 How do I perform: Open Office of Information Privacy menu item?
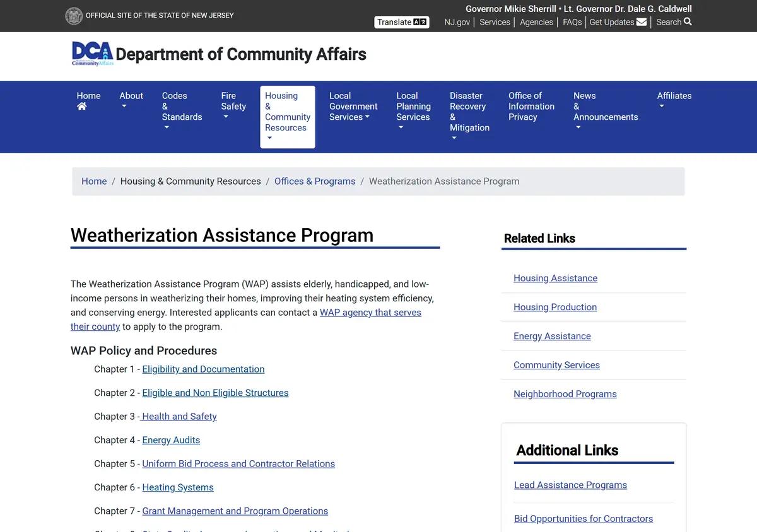pyautogui.click(x=532, y=107)
